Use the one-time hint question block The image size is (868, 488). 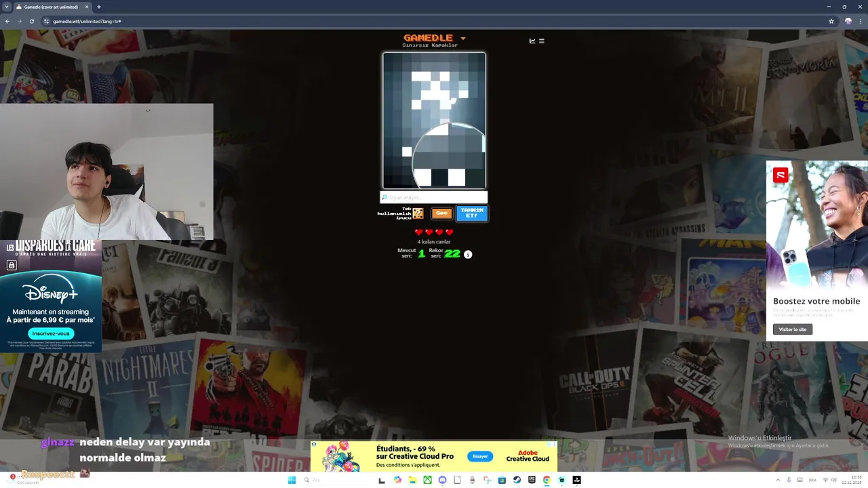click(x=418, y=213)
